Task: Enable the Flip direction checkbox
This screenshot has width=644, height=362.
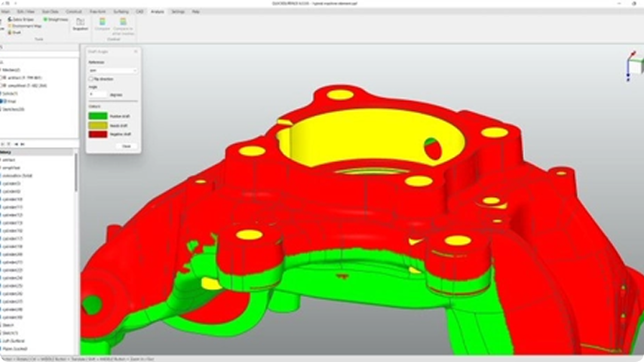Action: pos(91,78)
